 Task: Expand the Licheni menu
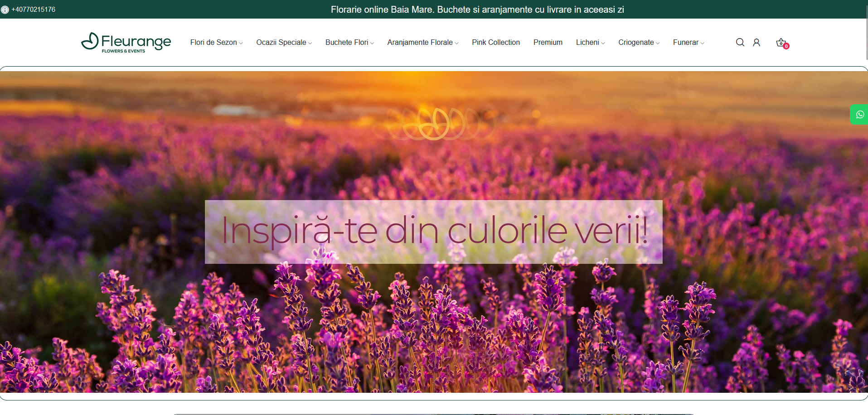590,42
